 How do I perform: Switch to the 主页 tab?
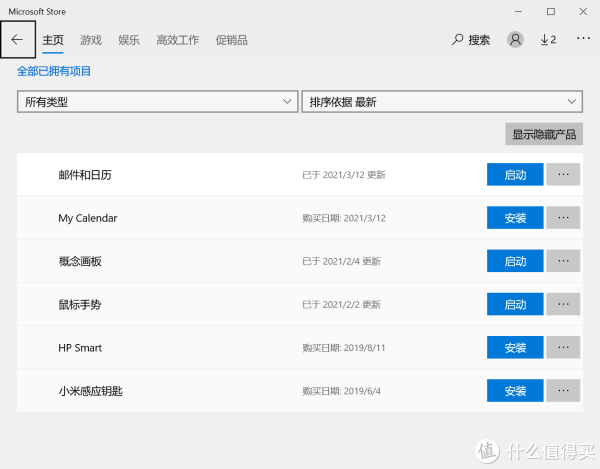(53, 40)
